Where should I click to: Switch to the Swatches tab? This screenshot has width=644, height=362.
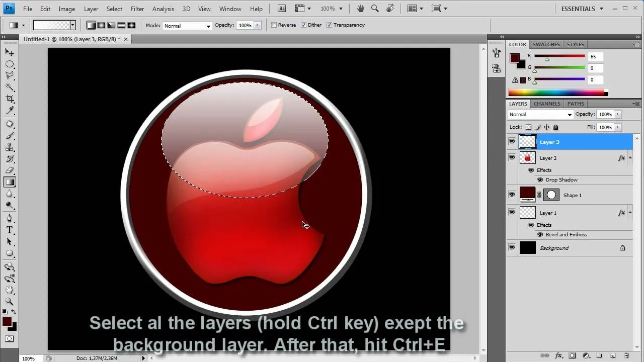546,44
